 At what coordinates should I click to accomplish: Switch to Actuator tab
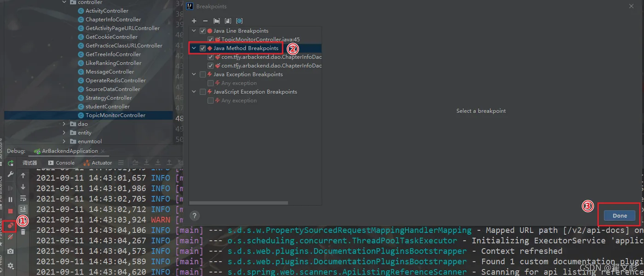[98, 163]
